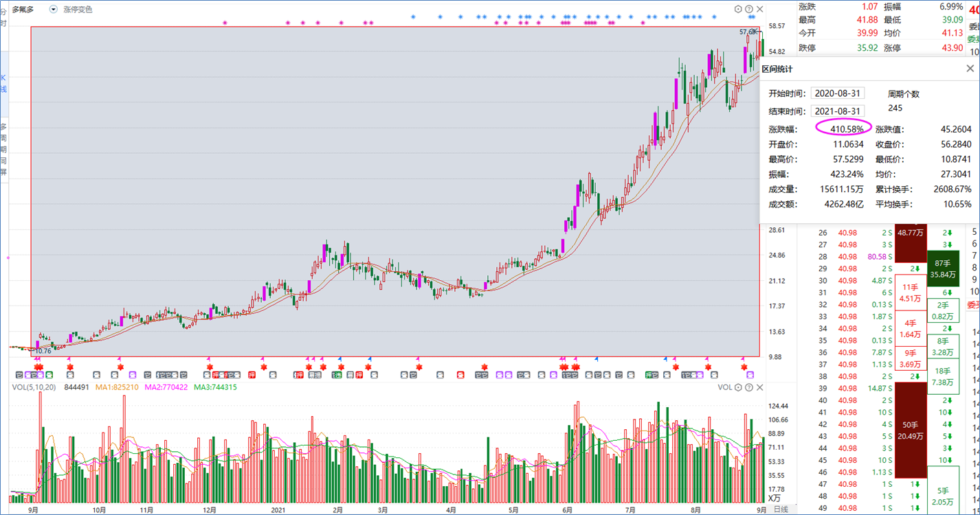Select the 涨停变色 option
The height and width of the screenshot is (515, 980).
pos(78,10)
